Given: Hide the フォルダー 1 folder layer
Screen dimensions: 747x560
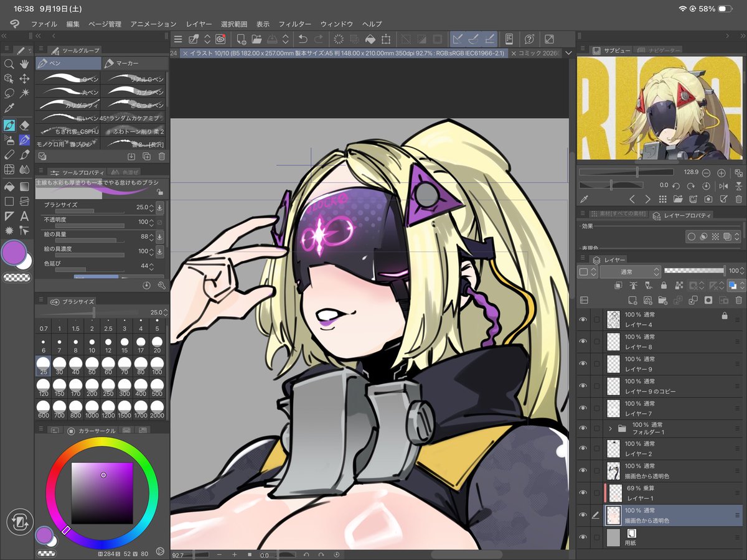Looking at the screenshot, I should coord(583,428).
